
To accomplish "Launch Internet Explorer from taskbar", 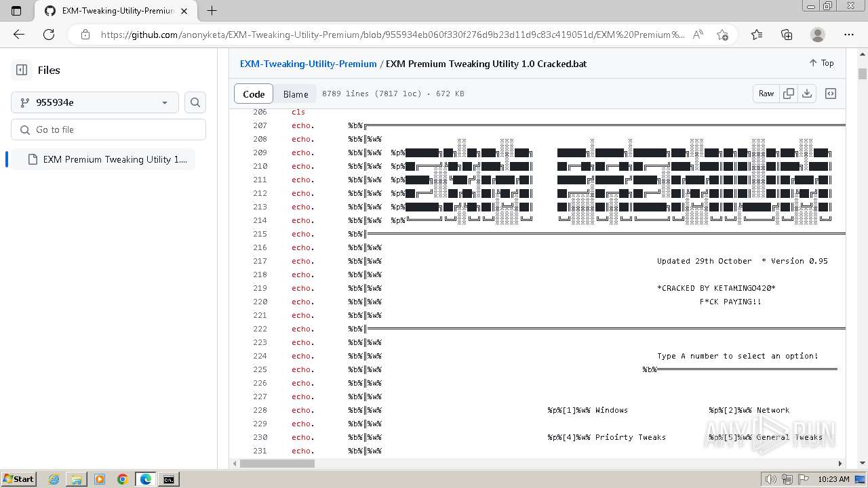I will pyautogui.click(x=54, y=479).
